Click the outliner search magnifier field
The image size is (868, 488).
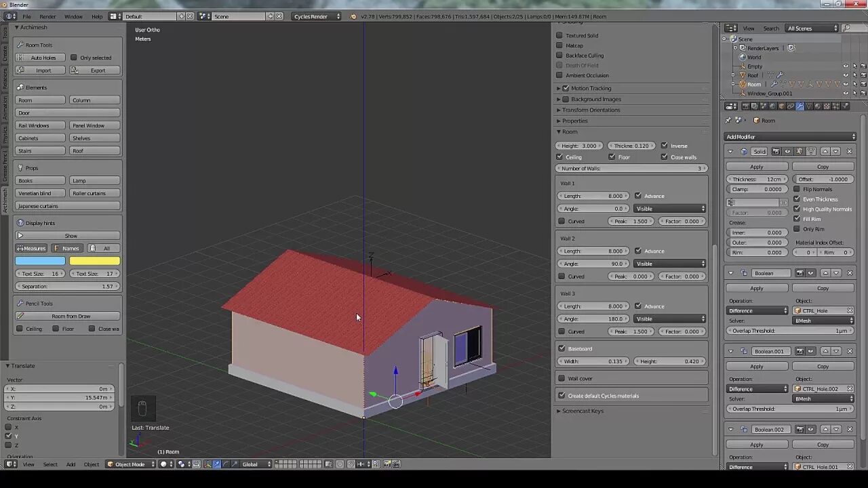tap(855, 28)
